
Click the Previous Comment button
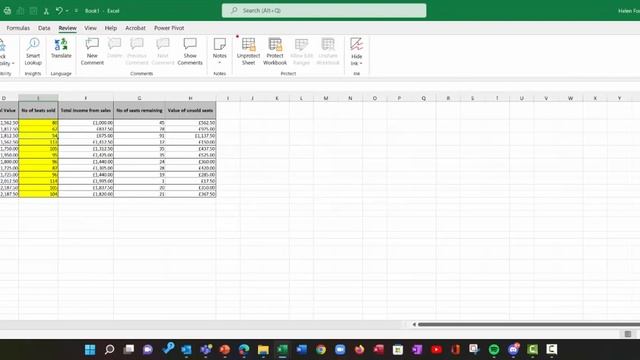coord(137,51)
